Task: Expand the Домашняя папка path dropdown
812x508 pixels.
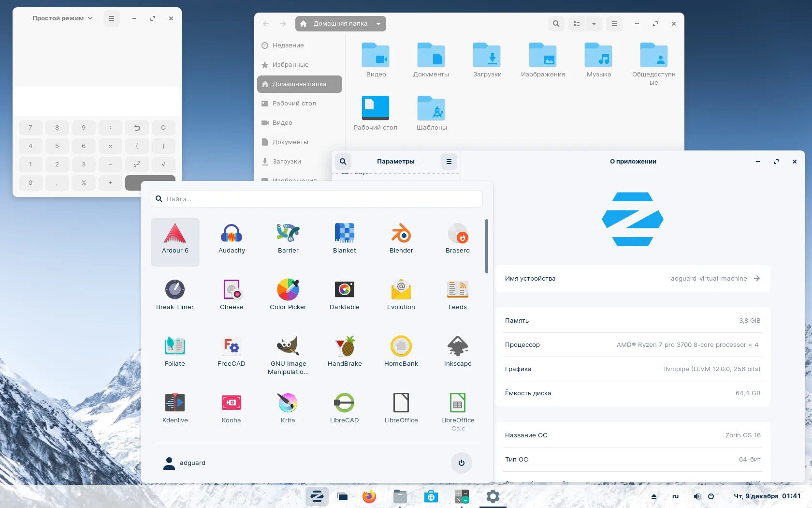Action: pyautogui.click(x=379, y=23)
